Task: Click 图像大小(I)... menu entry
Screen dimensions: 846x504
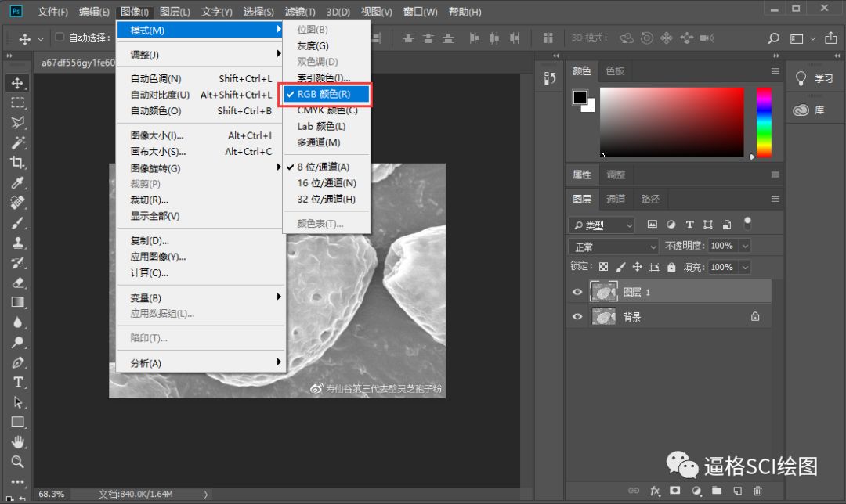Action: 201,135
